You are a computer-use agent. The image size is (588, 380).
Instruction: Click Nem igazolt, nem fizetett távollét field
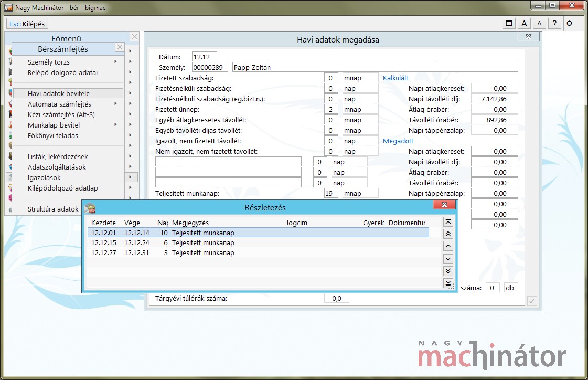pos(331,151)
